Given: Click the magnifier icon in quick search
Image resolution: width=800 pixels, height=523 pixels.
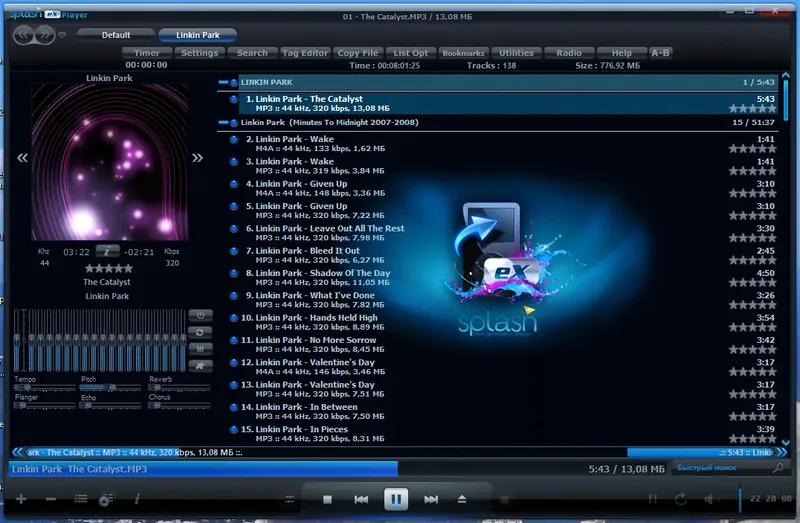Looking at the screenshot, I should (778, 468).
